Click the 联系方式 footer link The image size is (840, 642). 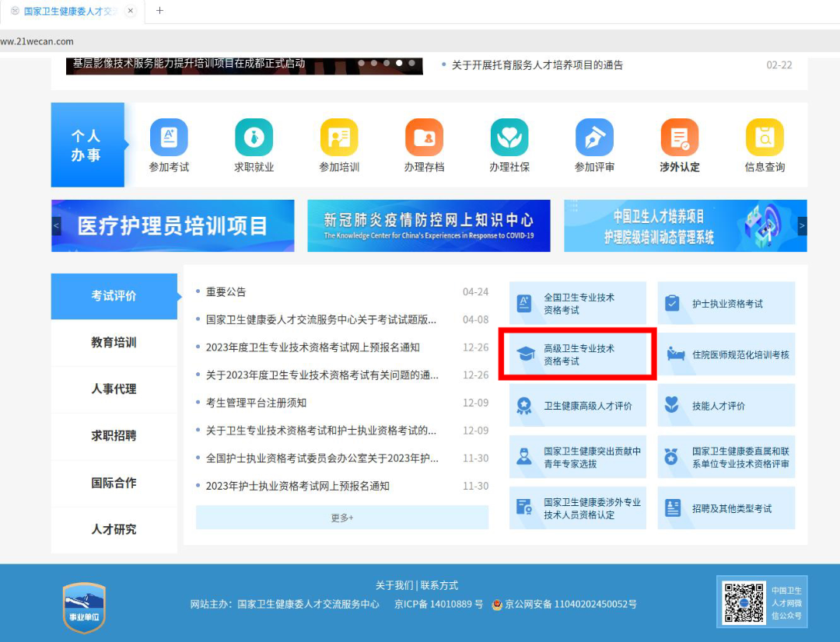(439, 585)
